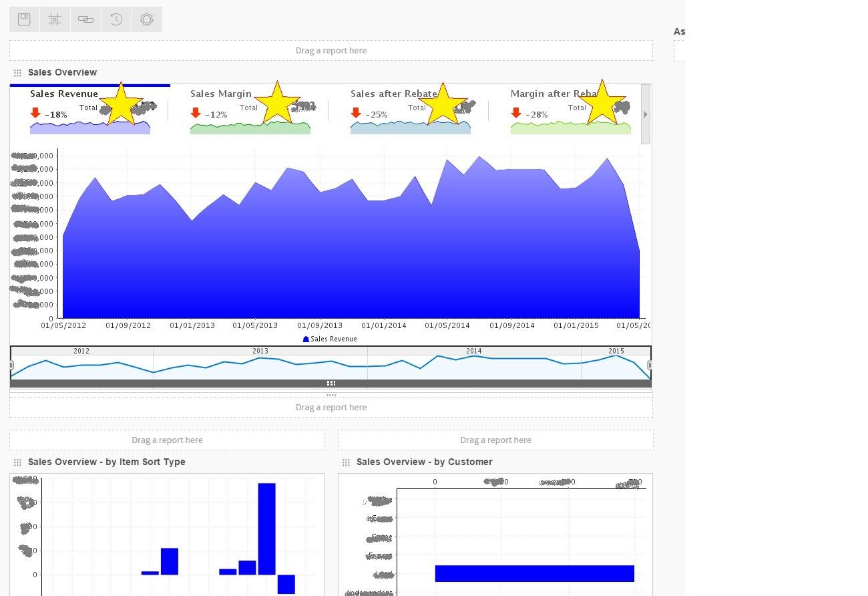
Task: Click the 2012 section of the time navigator
Action: click(81, 351)
